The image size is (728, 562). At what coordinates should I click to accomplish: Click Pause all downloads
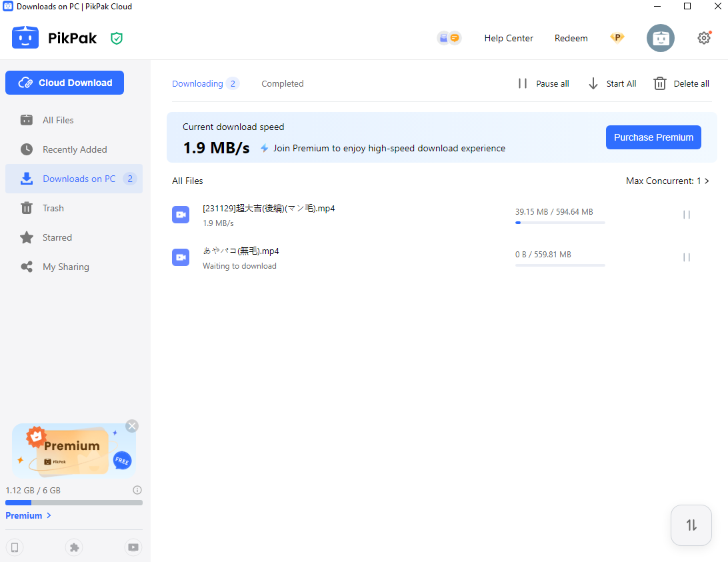[x=543, y=84]
